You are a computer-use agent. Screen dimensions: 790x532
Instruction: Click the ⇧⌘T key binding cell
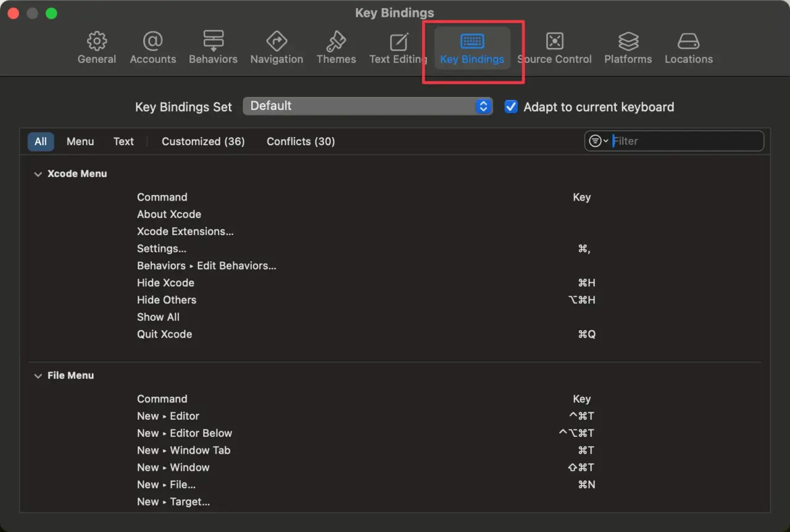[581, 468]
